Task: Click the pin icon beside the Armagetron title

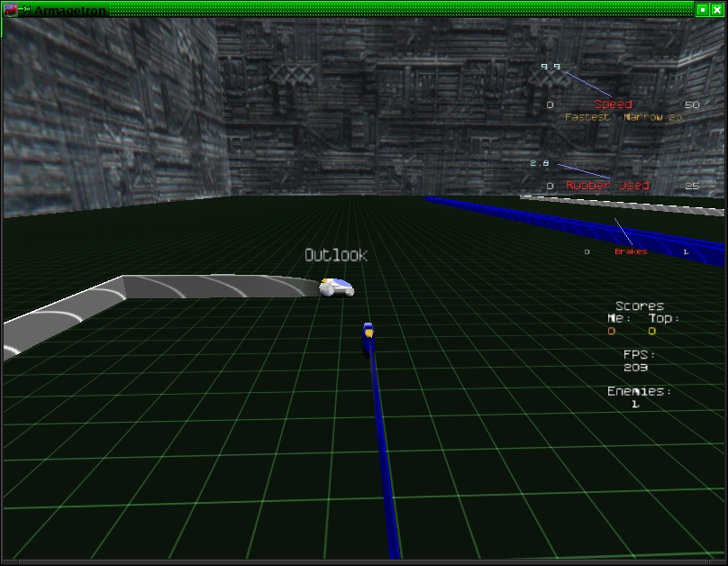Action: pos(26,10)
